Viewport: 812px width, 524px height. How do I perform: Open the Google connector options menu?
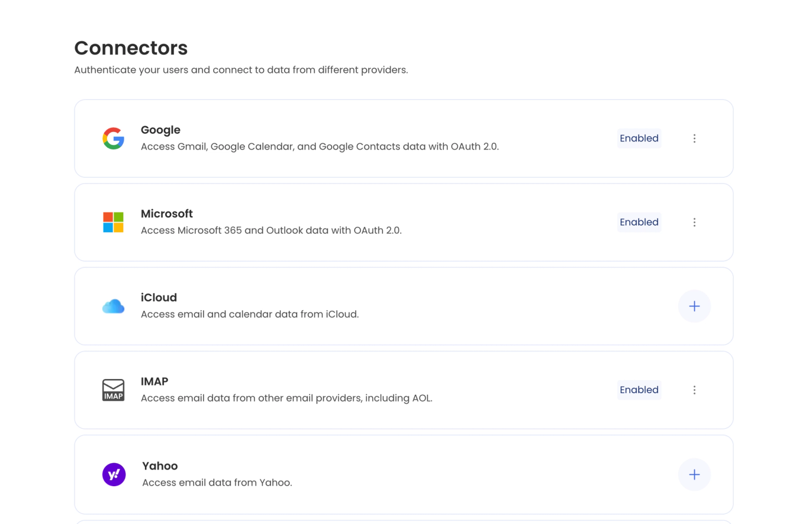point(694,138)
